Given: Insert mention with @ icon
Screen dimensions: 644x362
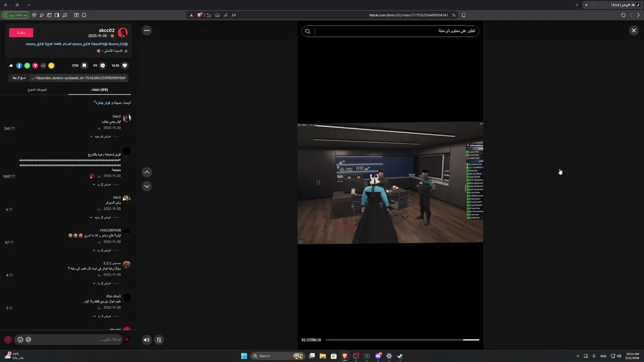Looking at the screenshot, I should click(x=28, y=340).
